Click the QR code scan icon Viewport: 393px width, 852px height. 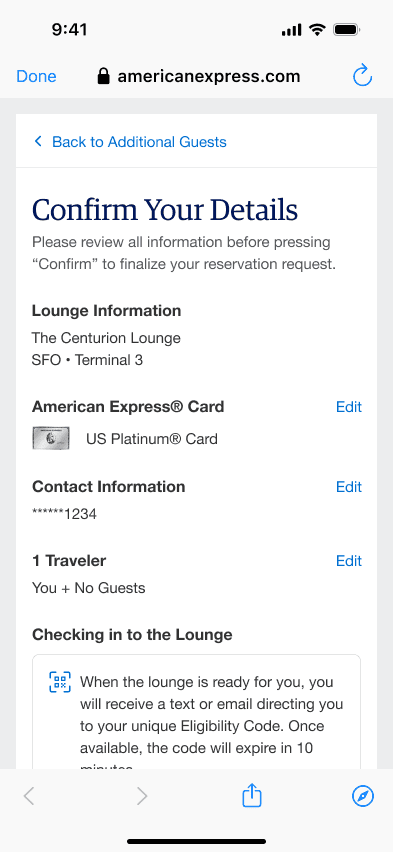[x=60, y=682]
